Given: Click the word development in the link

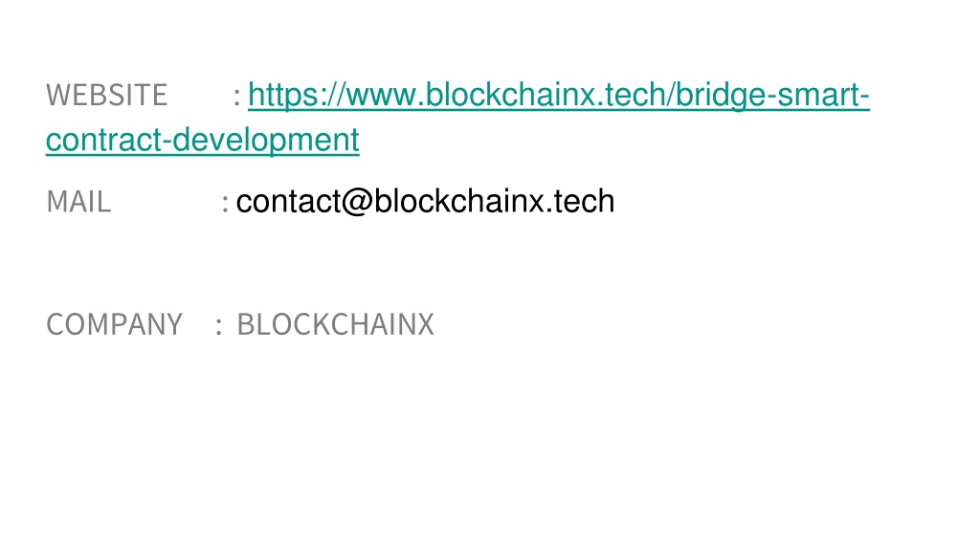Looking at the screenshot, I should [266, 140].
